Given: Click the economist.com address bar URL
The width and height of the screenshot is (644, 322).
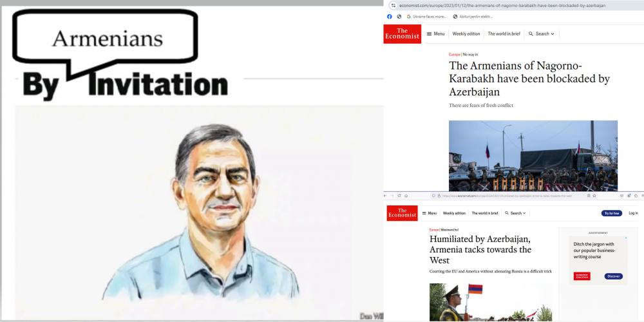Looking at the screenshot, I should [x=502, y=5].
